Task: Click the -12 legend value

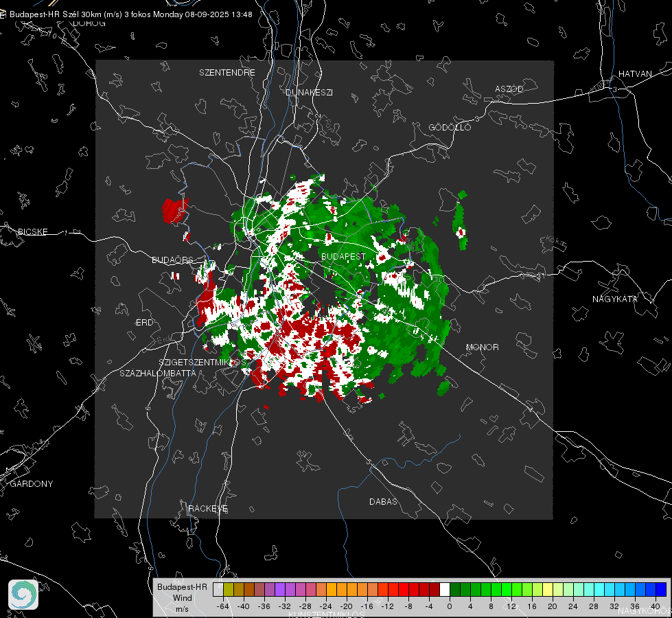Action: 387,606
